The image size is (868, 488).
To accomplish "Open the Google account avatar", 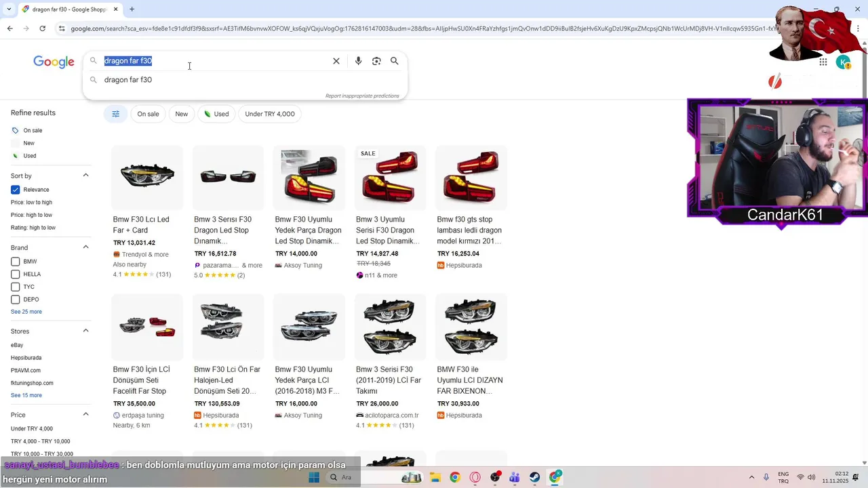I will (x=843, y=62).
